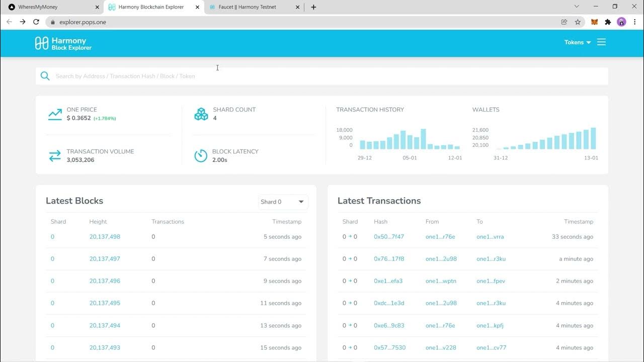
Task: Click the block latency value 2.00s
Action: tap(220, 160)
